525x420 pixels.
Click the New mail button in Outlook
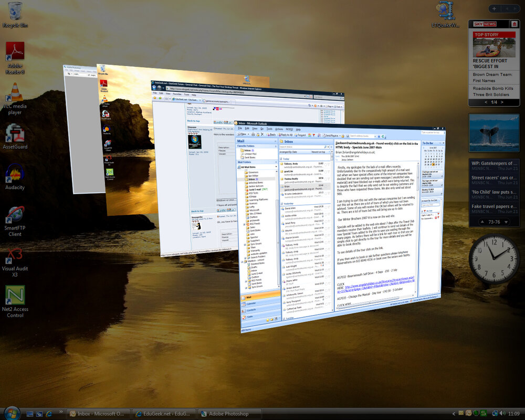[241, 134]
